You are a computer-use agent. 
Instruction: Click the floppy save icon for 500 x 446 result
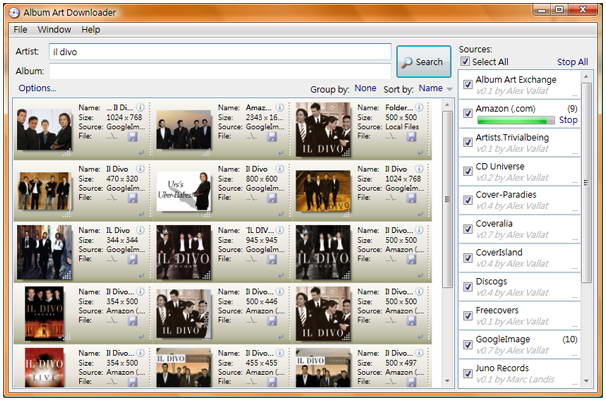[x=272, y=321]
